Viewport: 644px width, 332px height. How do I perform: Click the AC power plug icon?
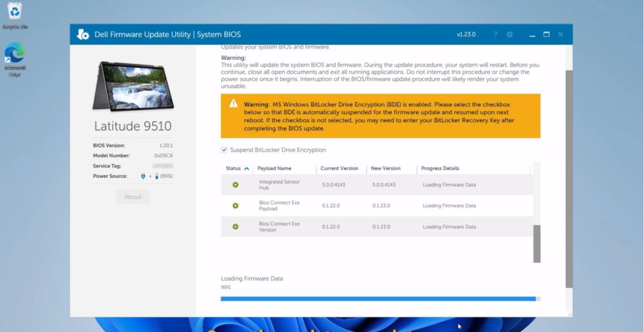click(x=143, y=176)
